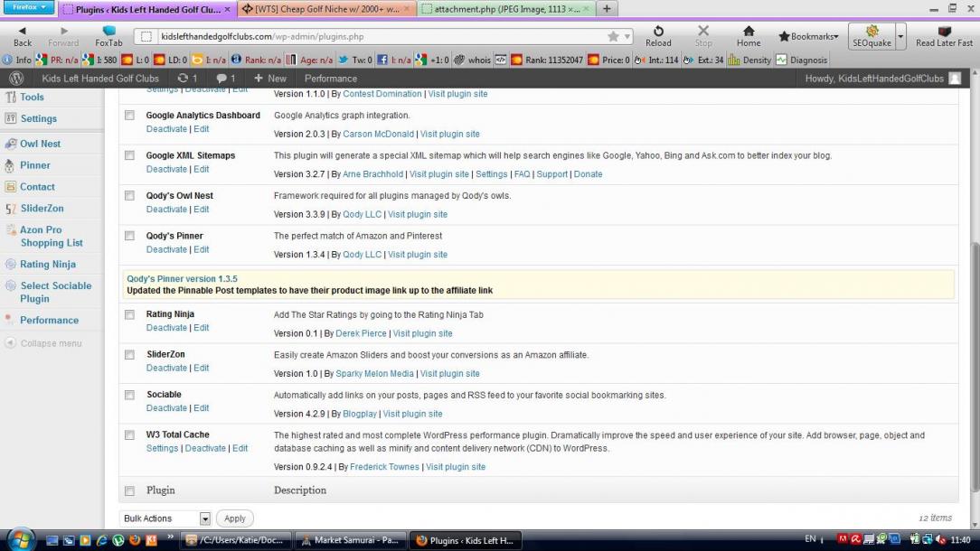980x551 pixels.
Task: Open the Select Sociable Plugin menu
Action: coord(56,292)
